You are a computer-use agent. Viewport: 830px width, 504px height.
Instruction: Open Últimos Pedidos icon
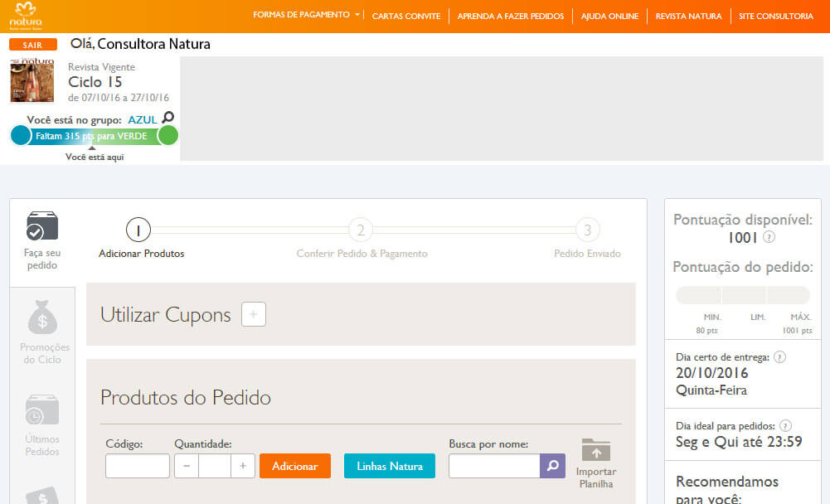[x=42, y=409]
